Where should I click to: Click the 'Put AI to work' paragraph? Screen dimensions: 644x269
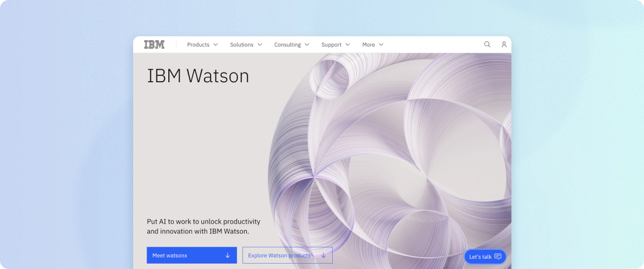[x=203, y=226]
